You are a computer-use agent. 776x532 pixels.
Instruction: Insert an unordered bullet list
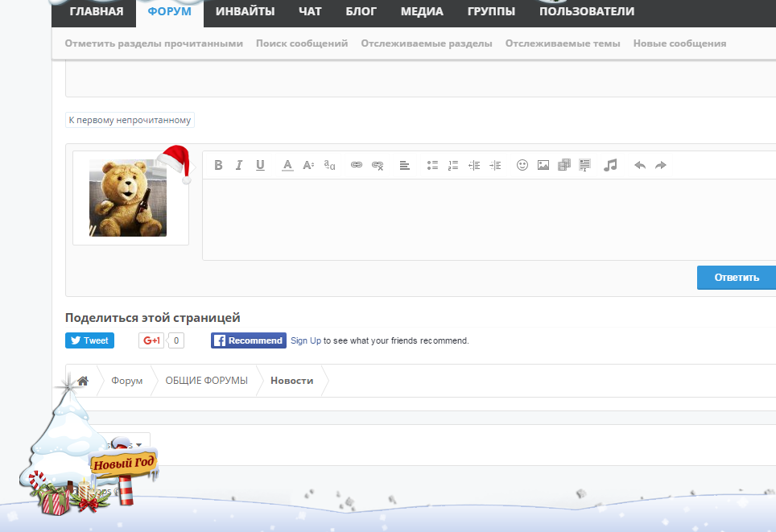(x=432, y=165)
